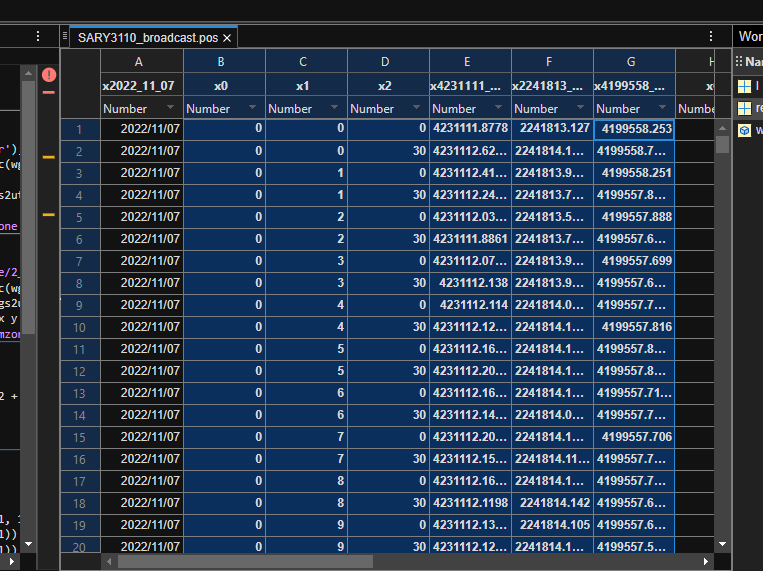Screen dimensions: 763x571
Task: Edit the variable name x1
Action: point(306,86)
